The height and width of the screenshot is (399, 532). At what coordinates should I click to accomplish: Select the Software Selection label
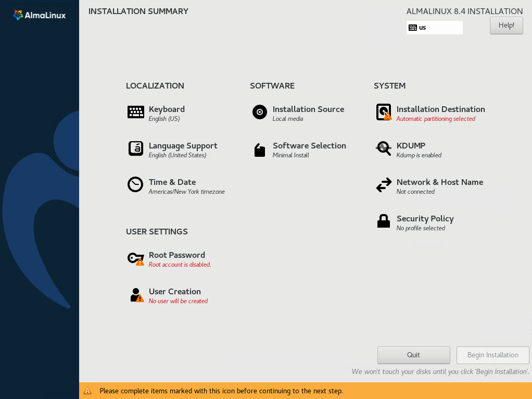(309, 146)
